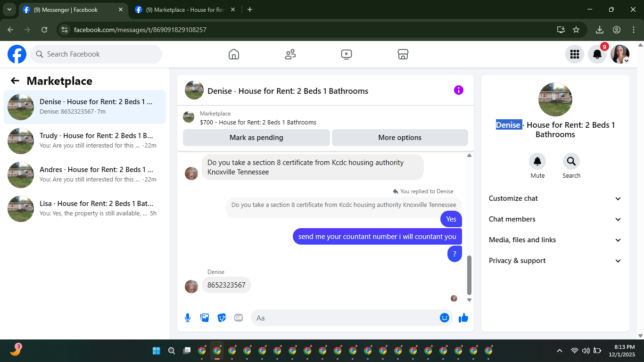Install app icon in address bar
Viewport: 644px width, 362px height.
pyautogui.click(x=561, y=30)
